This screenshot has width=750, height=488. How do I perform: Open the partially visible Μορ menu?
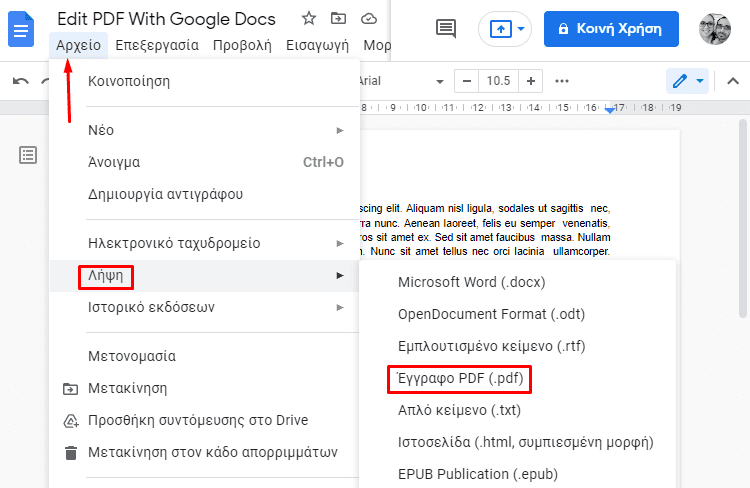pyautogui.click(x=377, y=45)
